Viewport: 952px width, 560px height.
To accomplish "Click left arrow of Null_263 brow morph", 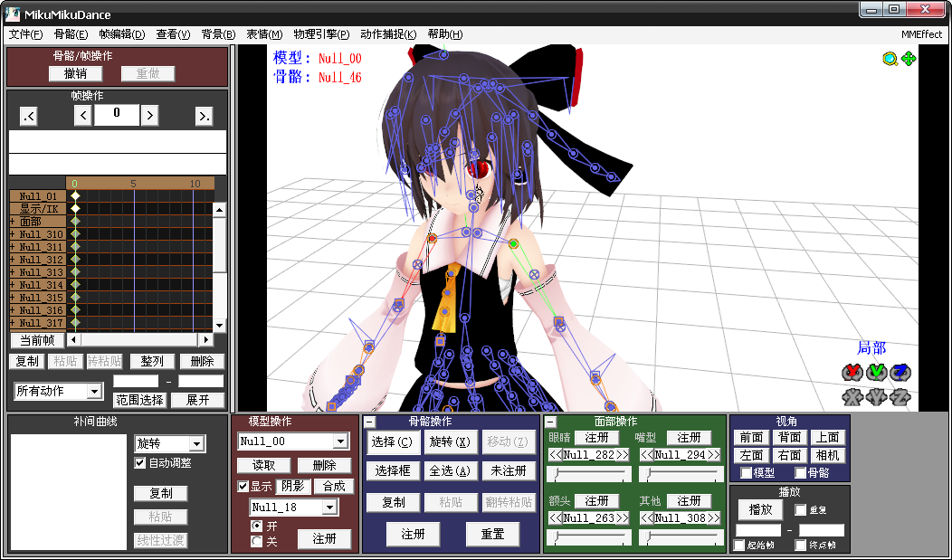I will click(x=556, y=518).
